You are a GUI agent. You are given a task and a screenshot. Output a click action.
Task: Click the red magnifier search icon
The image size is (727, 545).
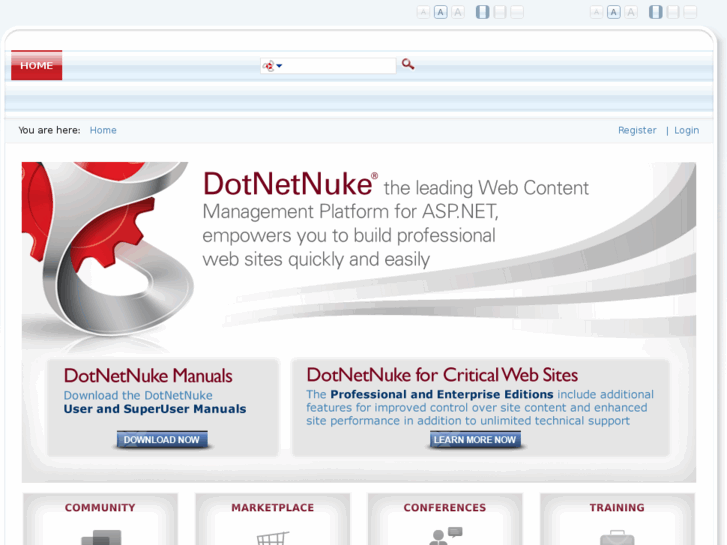click(x=408, y=64)
